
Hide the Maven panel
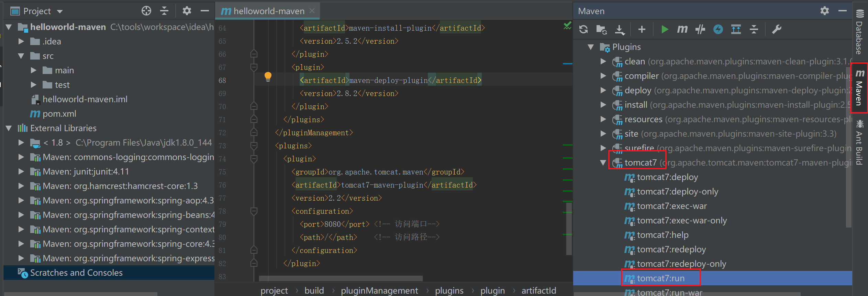coord(843,11)
